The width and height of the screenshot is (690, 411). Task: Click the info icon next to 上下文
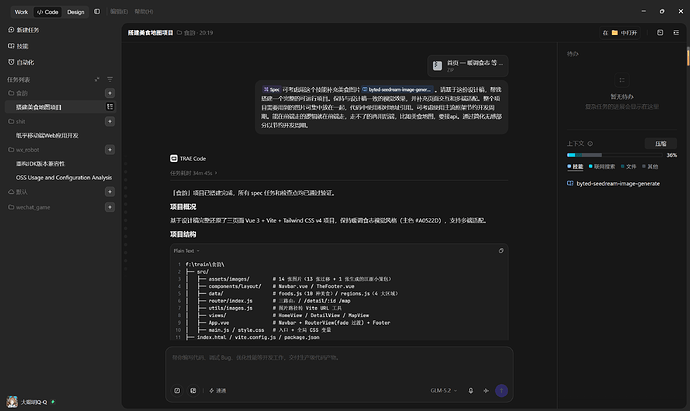590,143
